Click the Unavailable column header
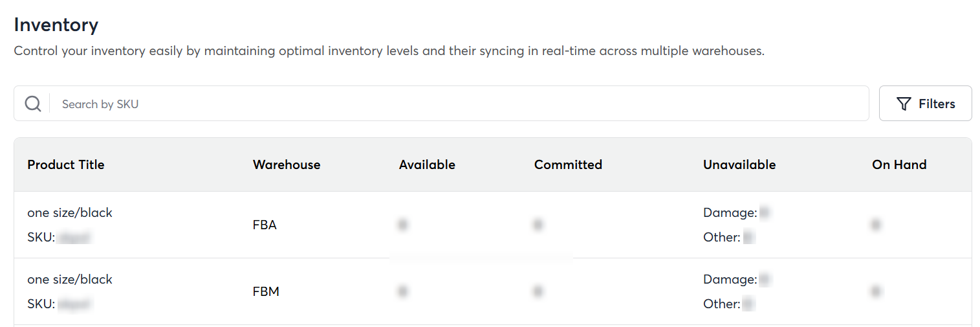The image size is (980, 327). pos(739,164)
